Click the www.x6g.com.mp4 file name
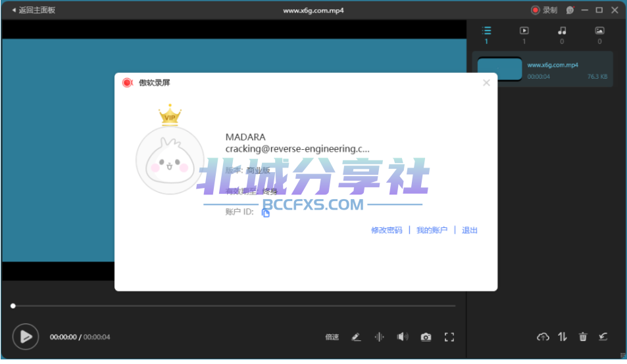627x364 pixels. click(x=553, y=64)
